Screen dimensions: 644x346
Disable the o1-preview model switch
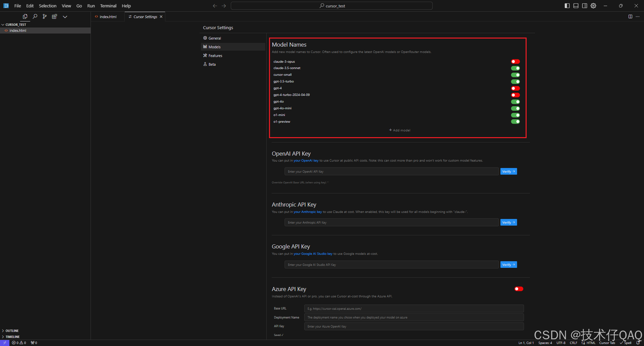pyautogui.click(x=515, y=121)
